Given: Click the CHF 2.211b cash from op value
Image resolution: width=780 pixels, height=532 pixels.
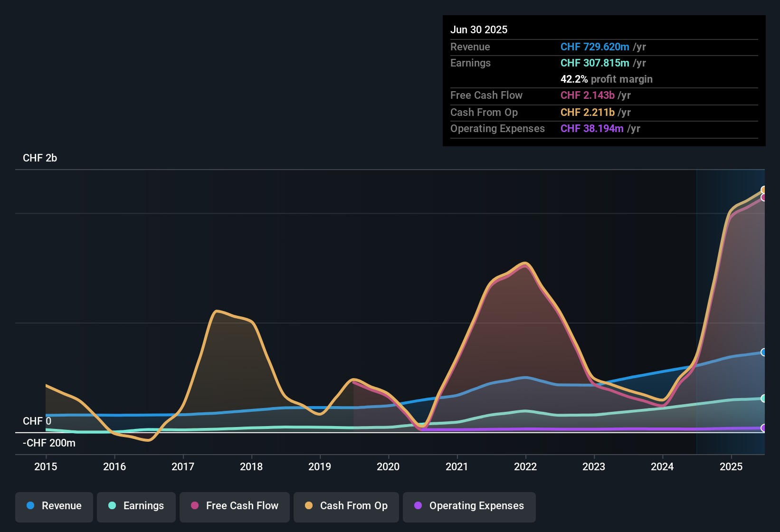Looking at the screenshot, I should [x=588, y=112].
